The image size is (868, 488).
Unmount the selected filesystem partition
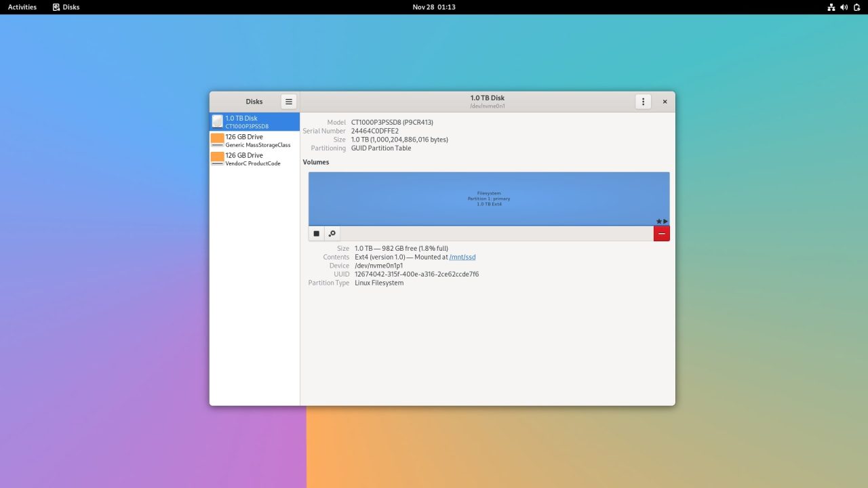pyautogui.click(x=316, y=233)
